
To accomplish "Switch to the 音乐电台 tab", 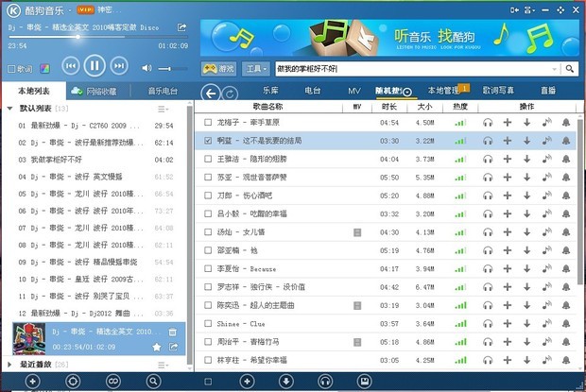I will [163, 91].
